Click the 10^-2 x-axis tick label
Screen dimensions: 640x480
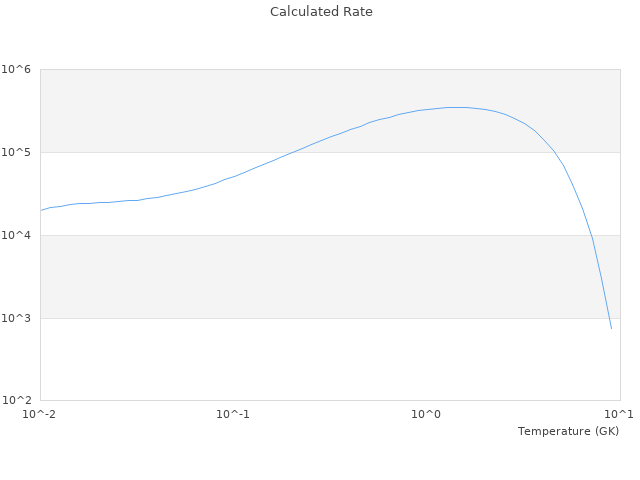click(40, 414)
